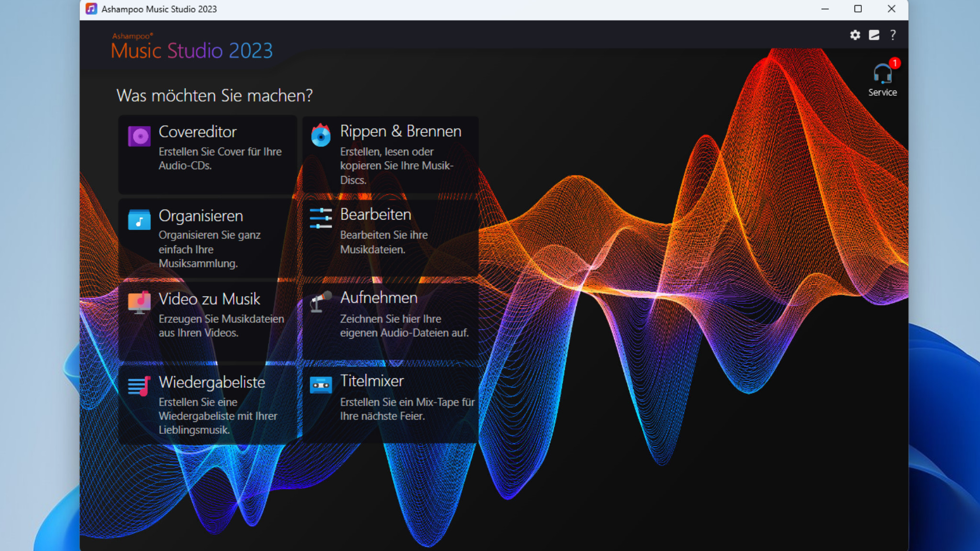Open the Service headset icon
The image size is (980, 551).
(x=882, y=74)
